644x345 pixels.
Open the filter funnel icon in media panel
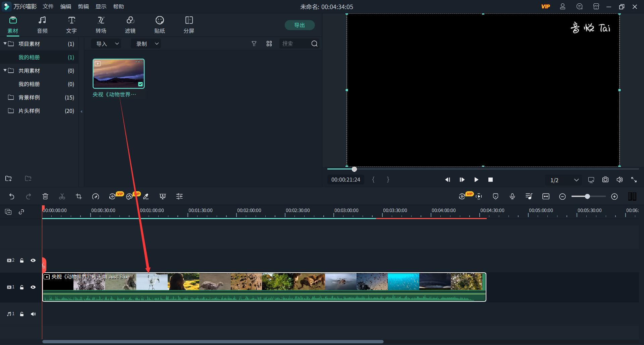(x=254, y=44)
